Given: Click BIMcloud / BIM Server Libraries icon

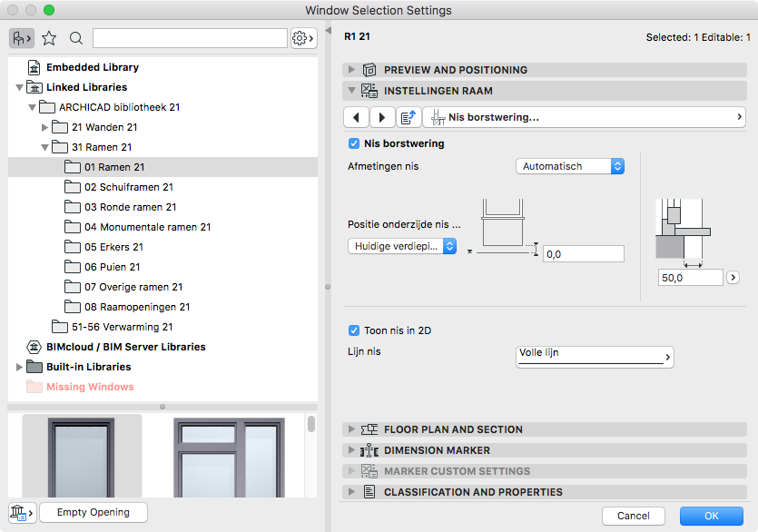Looking at the screenshot, I should point(34,347).
